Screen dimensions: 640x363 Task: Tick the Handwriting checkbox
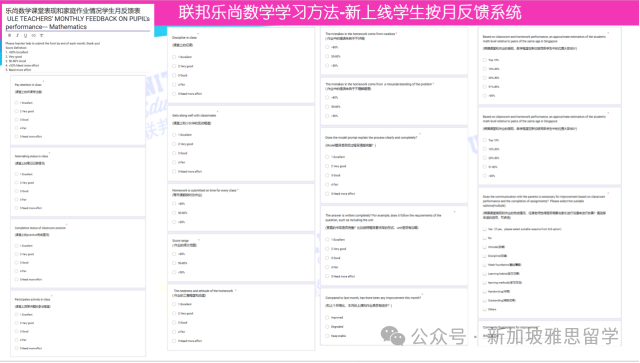click(x=484, y=292)
